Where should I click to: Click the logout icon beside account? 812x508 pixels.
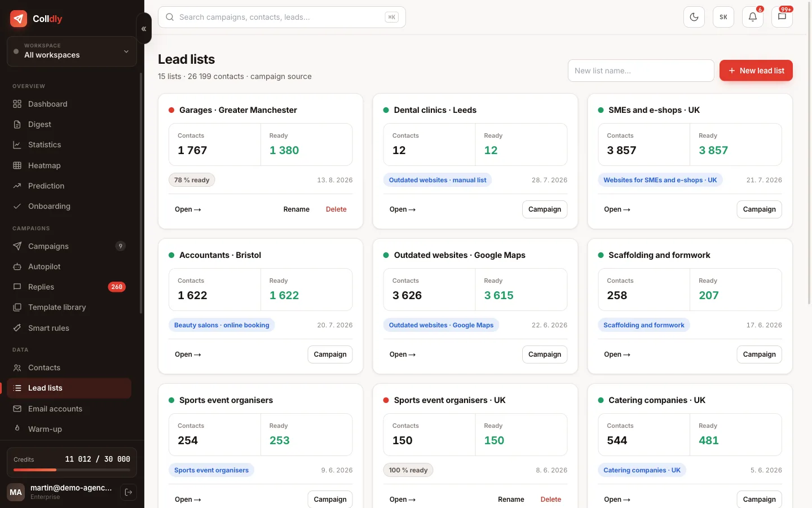tap(129, 492)
